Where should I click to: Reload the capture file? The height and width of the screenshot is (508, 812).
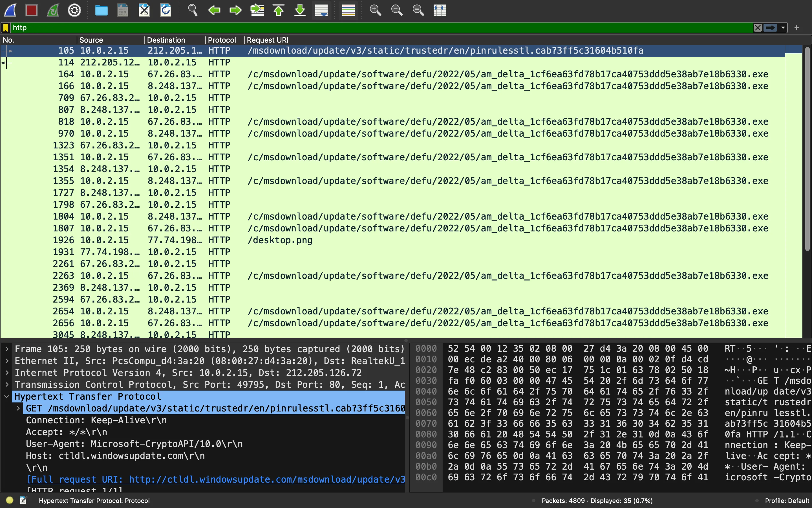click(166, 10)
